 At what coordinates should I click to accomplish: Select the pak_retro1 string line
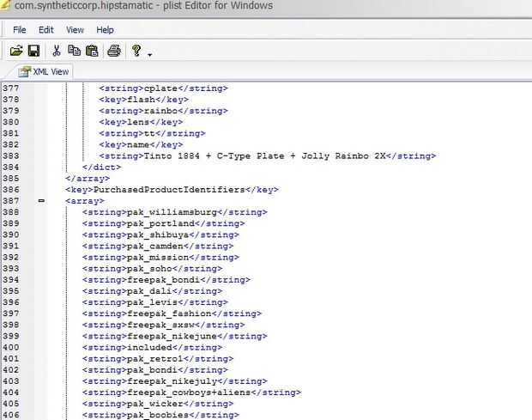click(158, 358)
